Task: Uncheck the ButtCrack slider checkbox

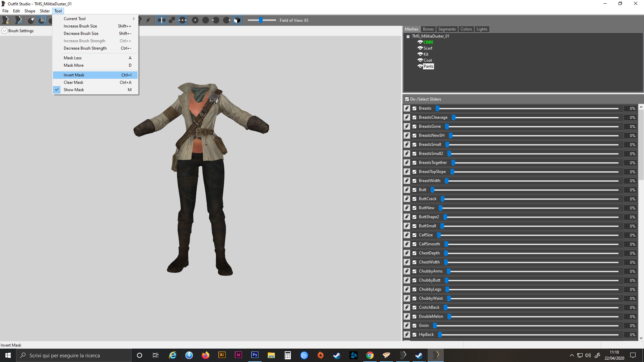Action: (415, 199)
